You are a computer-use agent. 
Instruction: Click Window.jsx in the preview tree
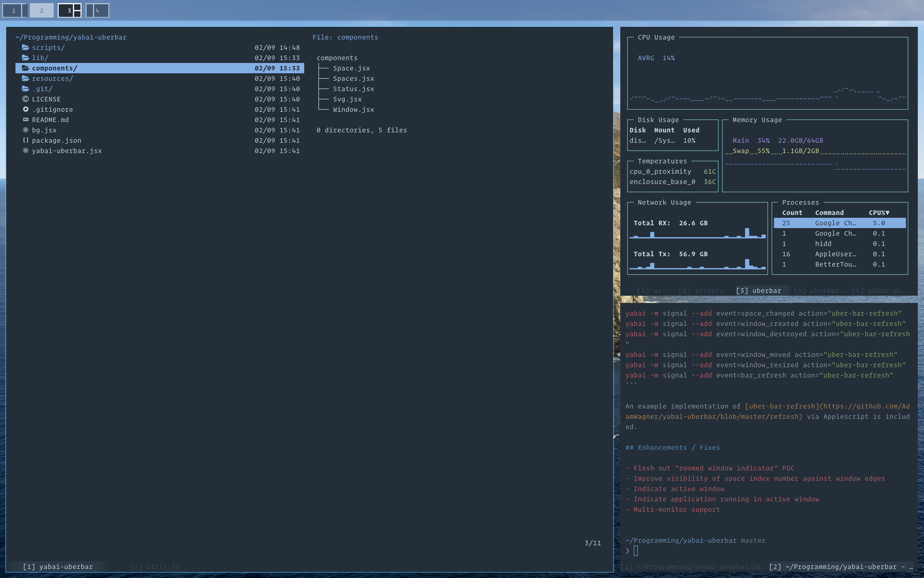point(353,109)
